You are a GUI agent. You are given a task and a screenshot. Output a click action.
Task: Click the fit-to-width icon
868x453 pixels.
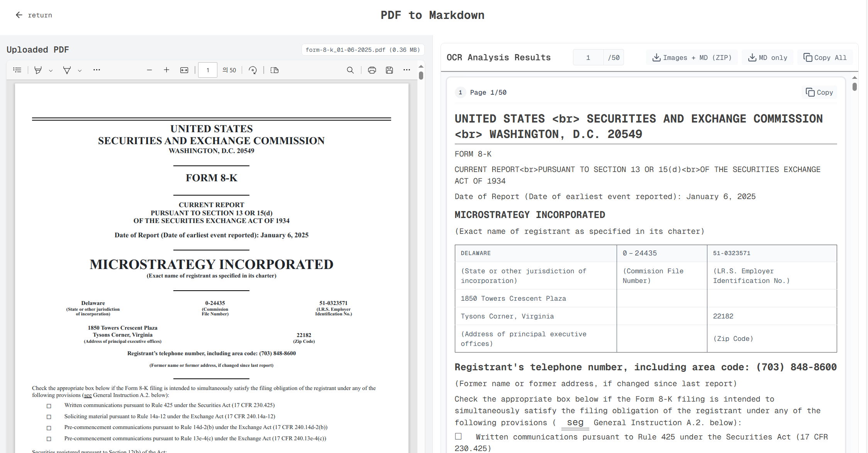coord(184,70)
